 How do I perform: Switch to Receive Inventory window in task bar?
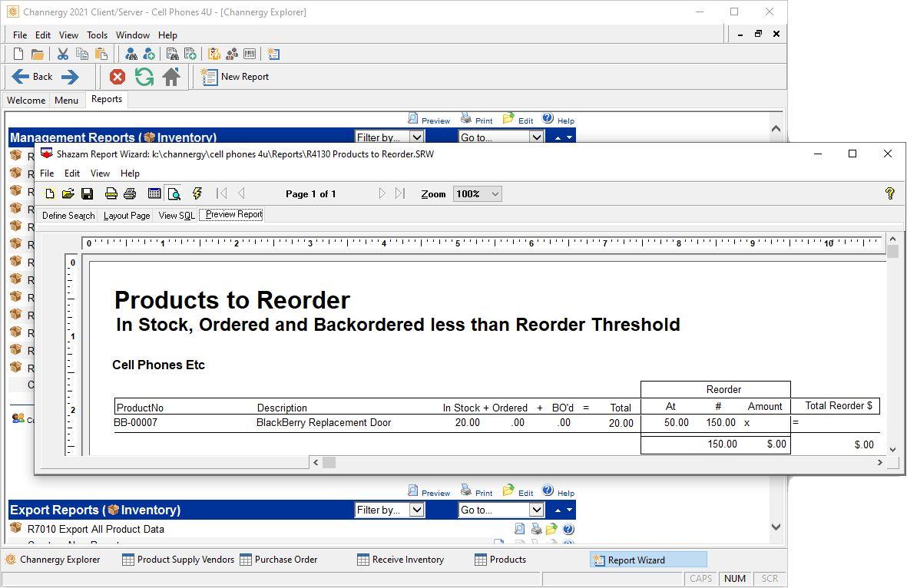(x=401, y=560)
